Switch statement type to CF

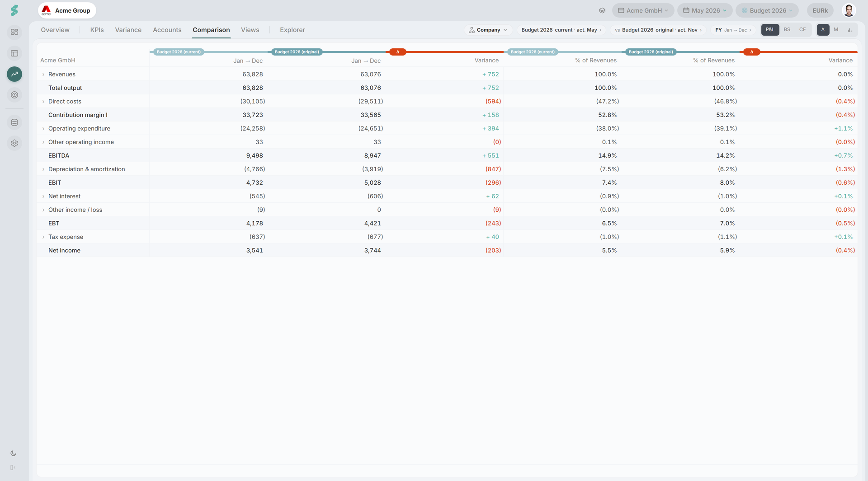(802, 30)
